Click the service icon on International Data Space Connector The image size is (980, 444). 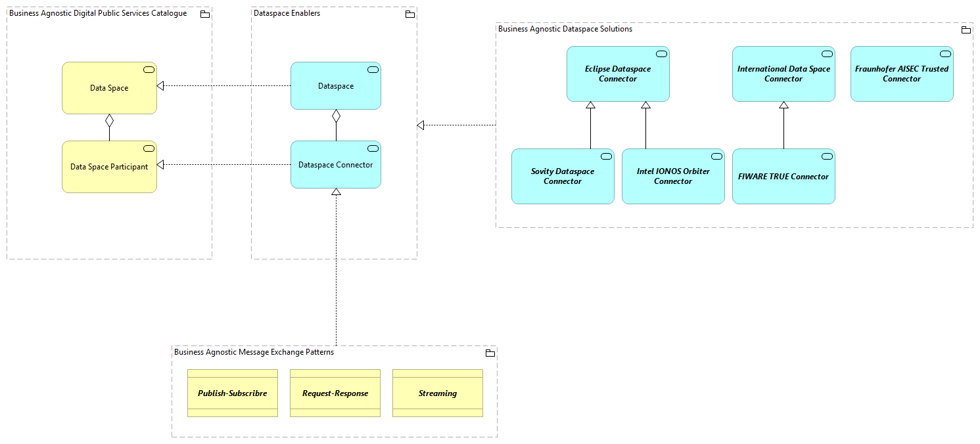pos(827,54)
